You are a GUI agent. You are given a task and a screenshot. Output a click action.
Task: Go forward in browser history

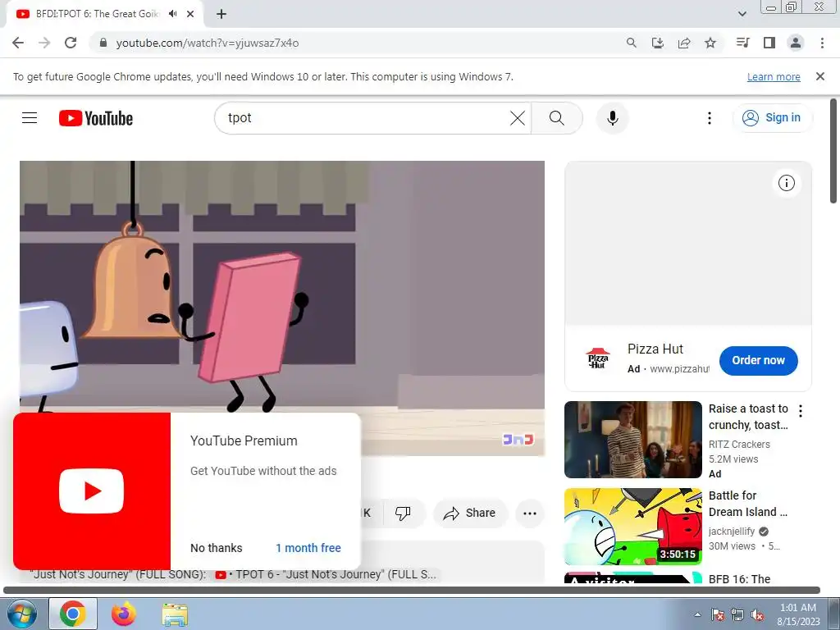[x=44, y=43]
